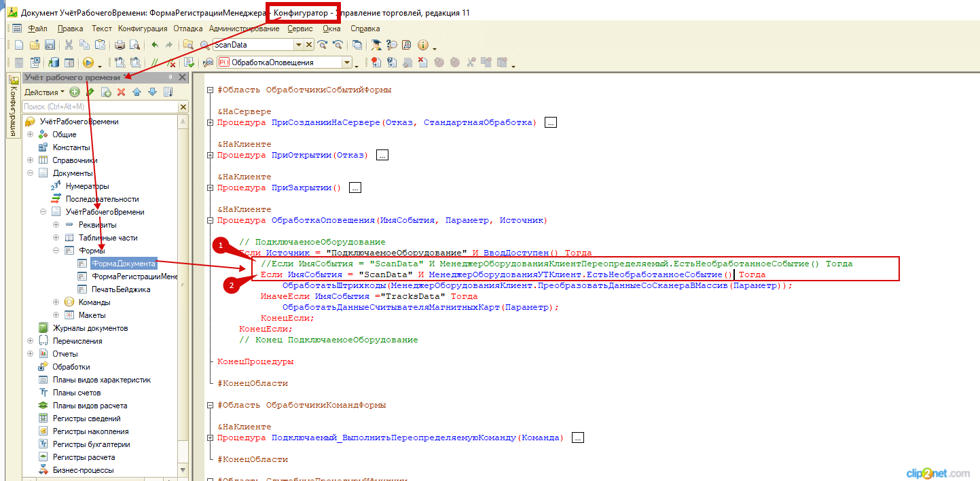Click the Поиск (Ctrl+Alt+M) search field
This screenshot has width=980, height=481.
click(x=100, y=107)
